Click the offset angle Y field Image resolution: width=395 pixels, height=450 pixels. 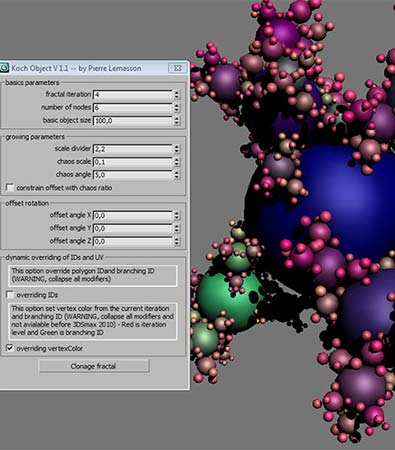pos(133,228)
